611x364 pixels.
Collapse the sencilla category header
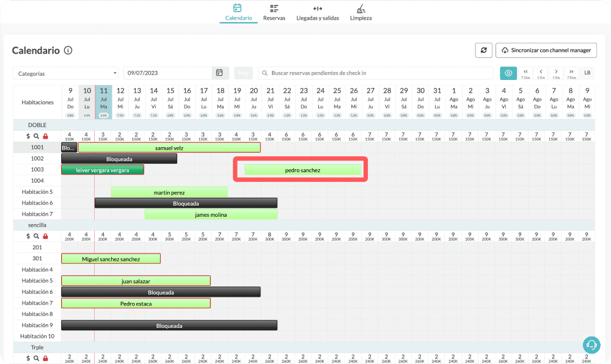click(x=37, y=225)
